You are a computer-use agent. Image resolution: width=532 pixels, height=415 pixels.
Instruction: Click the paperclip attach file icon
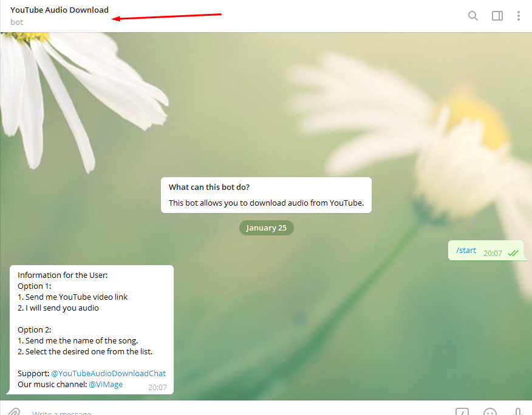(x=14, y=412)
